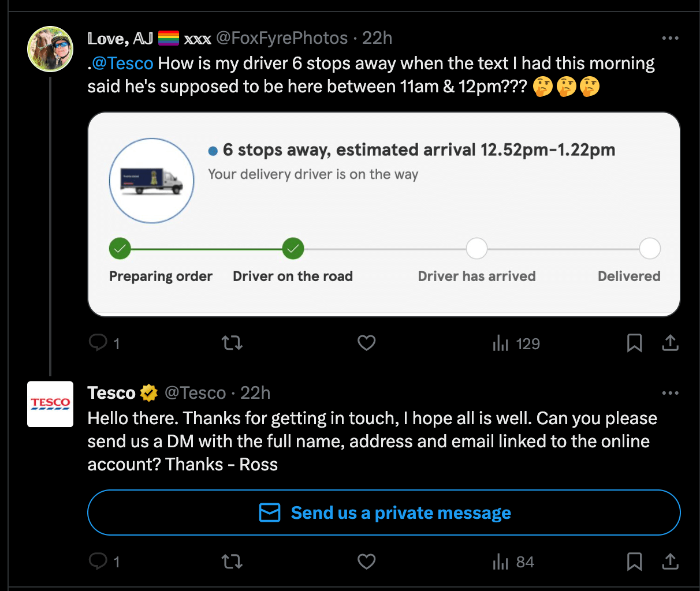
Task: Like Tesco's reply from Ross
Action: click(366, 561)
